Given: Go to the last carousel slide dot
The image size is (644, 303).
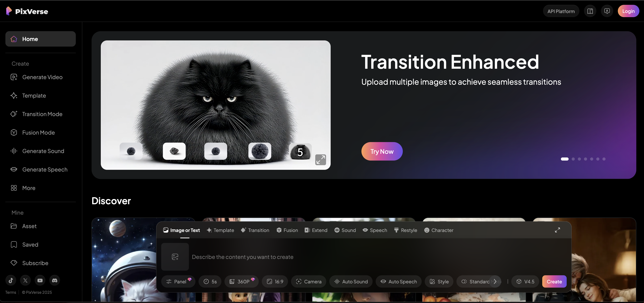Looking at the screenshot, I should click(x=604, y=159).
